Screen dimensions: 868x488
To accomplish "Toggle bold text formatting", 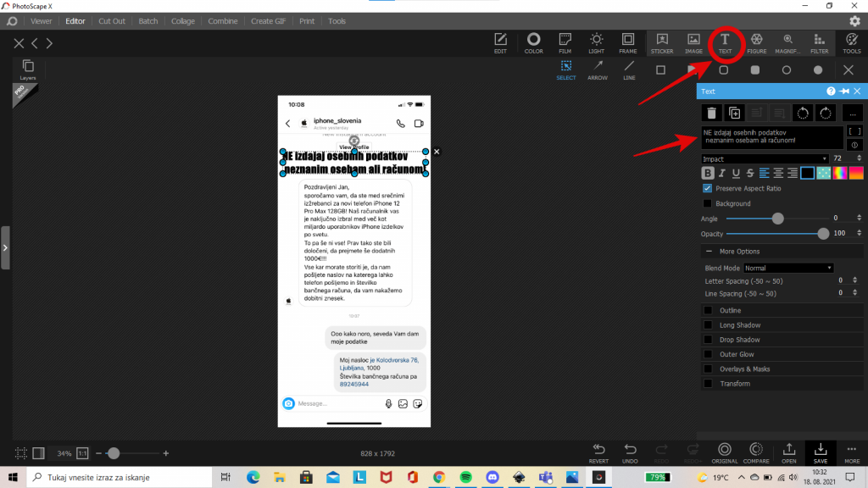I will pyautogui.click(x=707, y=173).
